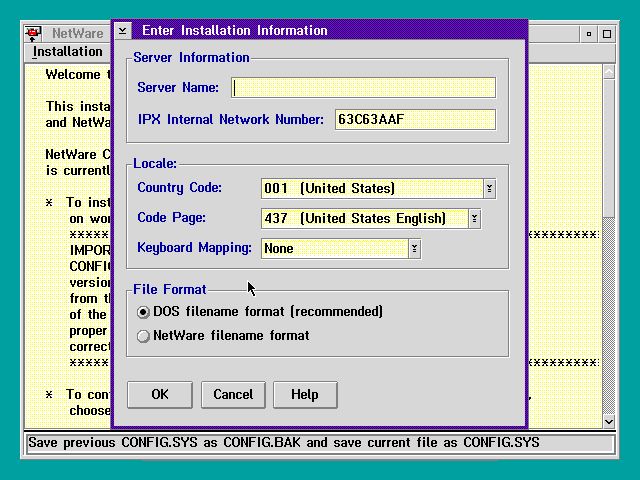Viewport: 640px width, 480px height.
Task: Click the scroll down arrow in NetWare window
Action: point(609,422)
